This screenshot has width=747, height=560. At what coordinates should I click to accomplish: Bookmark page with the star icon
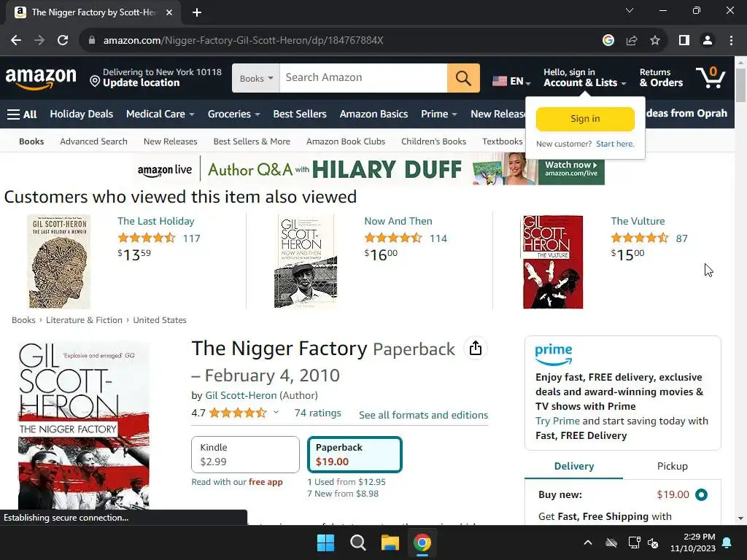point(655,41)
